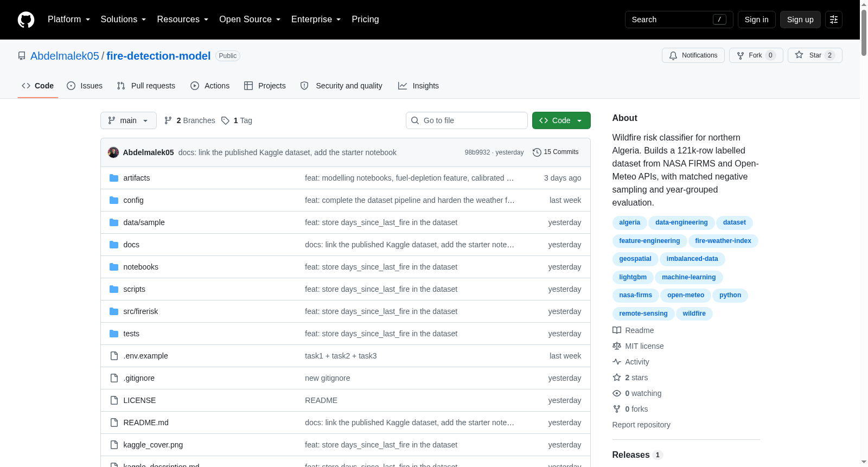Open the nasa-firms topic tag
The image size is (868, 467).
pyautogui.click(x=636, y=295)
